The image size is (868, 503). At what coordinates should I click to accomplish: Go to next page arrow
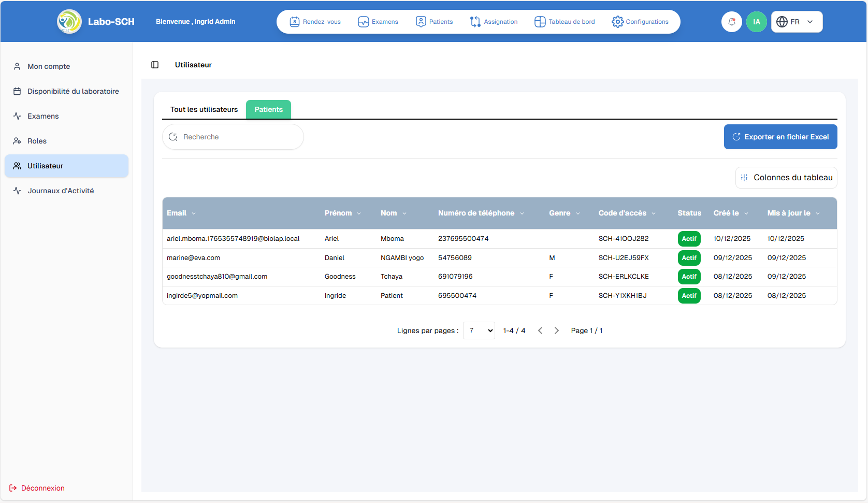pyautogui.click(x=557, y=330)
